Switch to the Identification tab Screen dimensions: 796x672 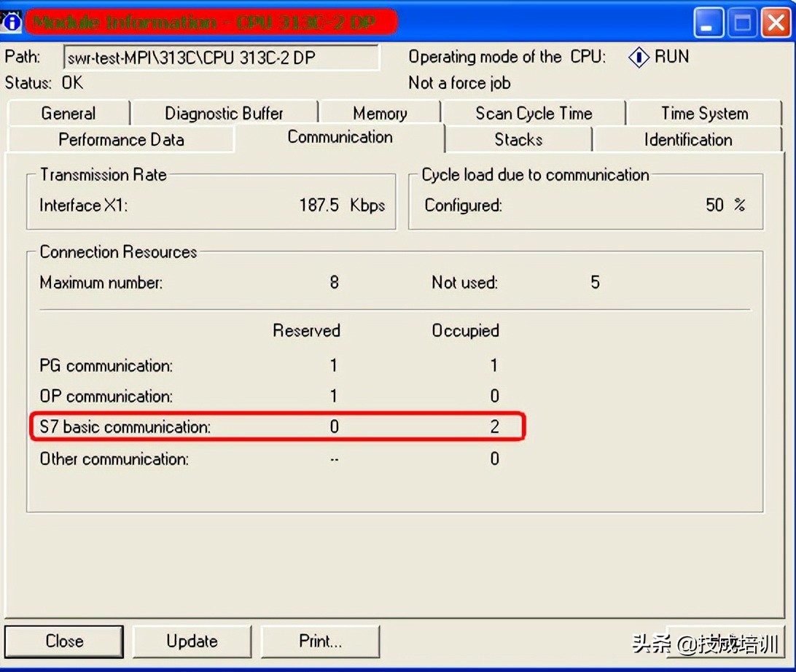[x=688, y=140]
